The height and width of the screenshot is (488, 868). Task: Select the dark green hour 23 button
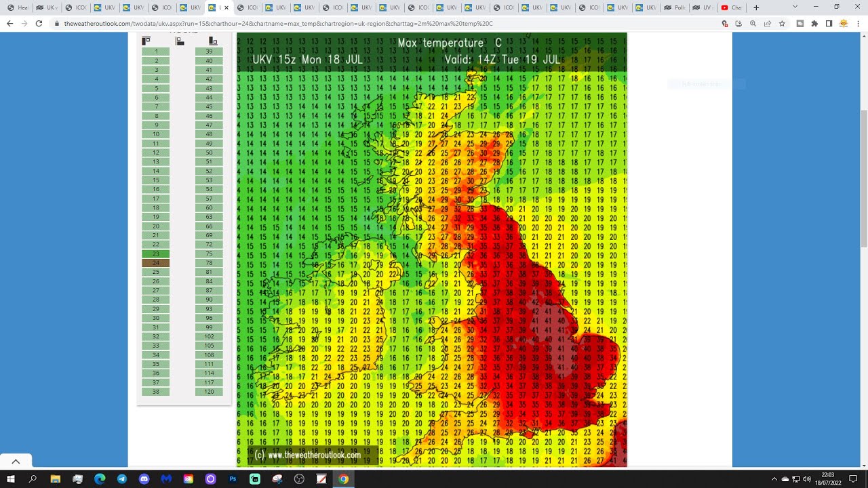point(156,253)
